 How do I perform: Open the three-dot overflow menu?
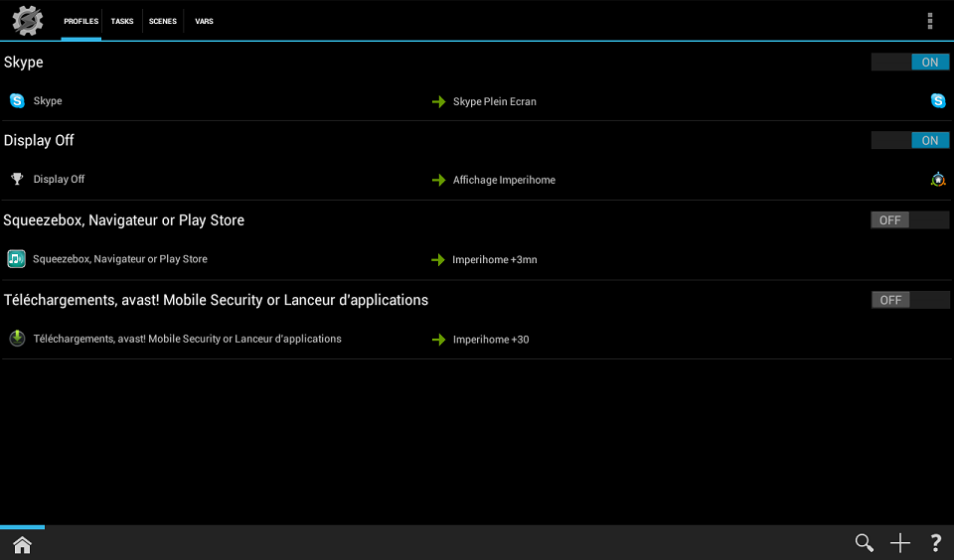[x=930, y=21]
